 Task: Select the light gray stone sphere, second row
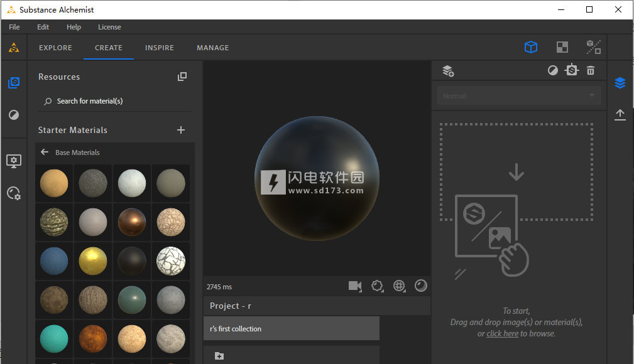point(93,222)
